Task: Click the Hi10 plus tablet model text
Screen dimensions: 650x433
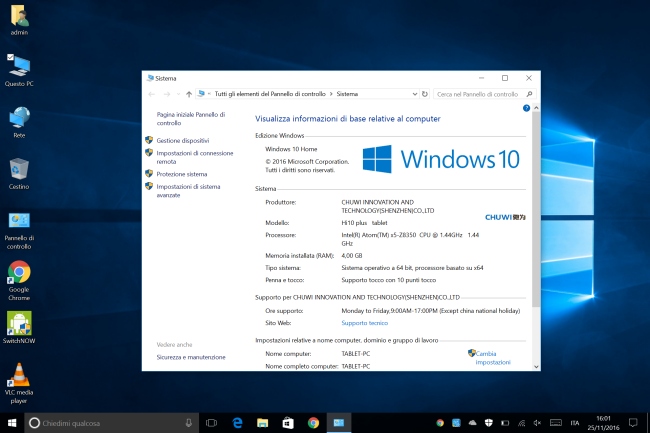Action: click(x=364, y=223)
